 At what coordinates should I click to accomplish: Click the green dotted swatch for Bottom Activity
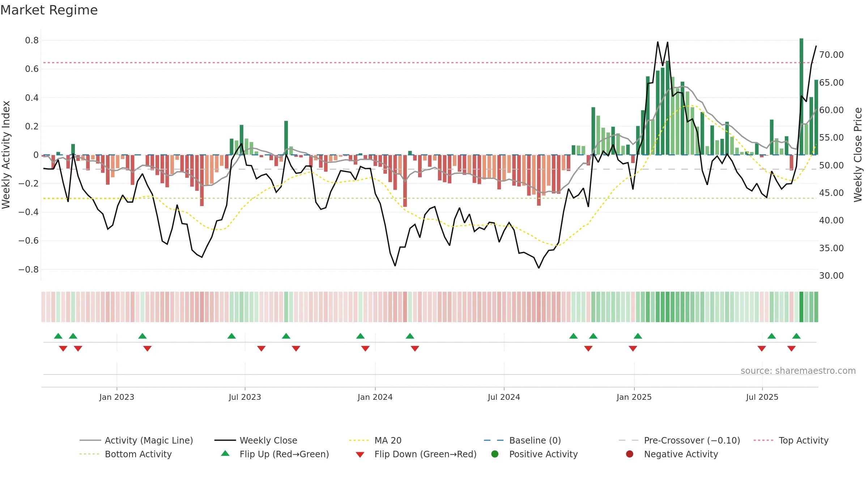click(90, 454)
